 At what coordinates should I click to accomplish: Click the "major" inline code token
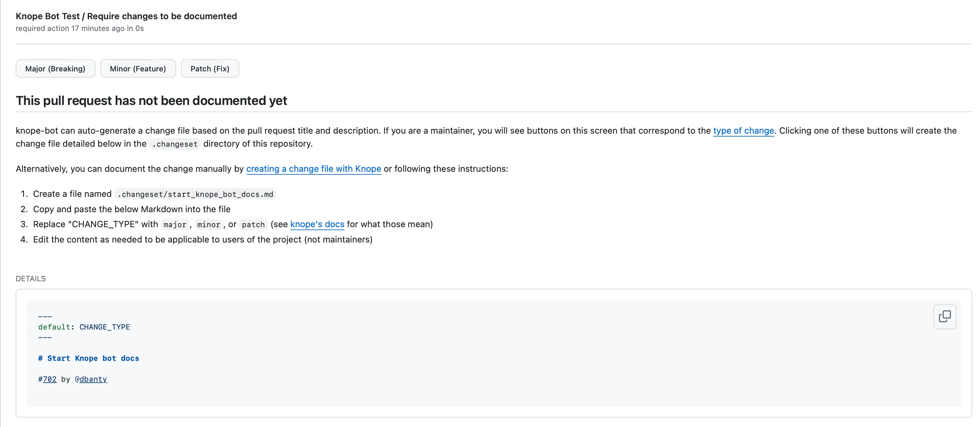click(x=175, y=225)
